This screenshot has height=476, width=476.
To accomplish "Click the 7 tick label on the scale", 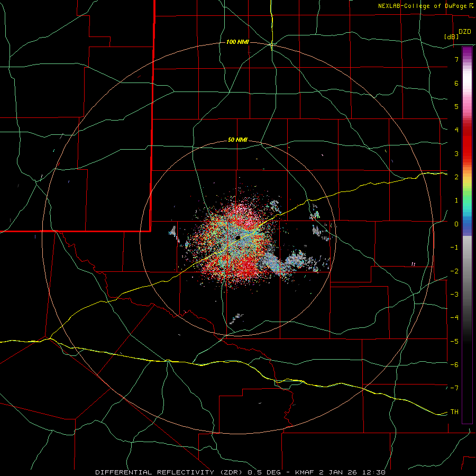I will 456,59.
